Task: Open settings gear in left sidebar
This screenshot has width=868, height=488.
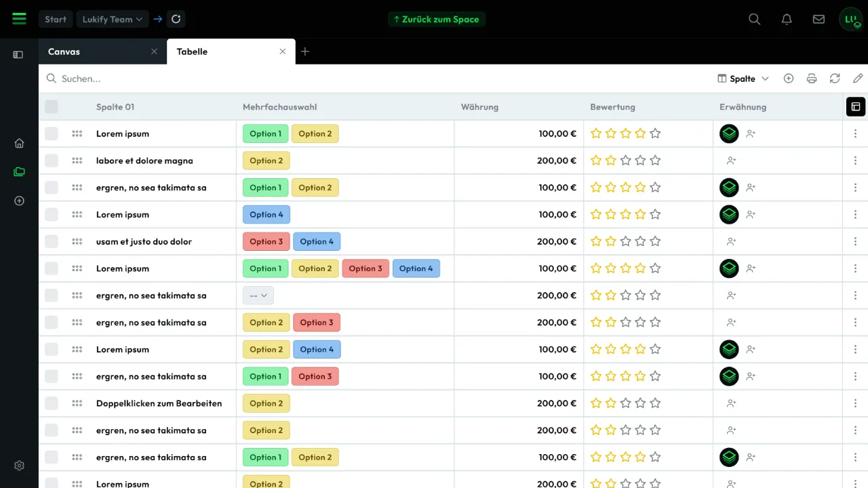Action: pyautogui.click(x=19, y=466)
